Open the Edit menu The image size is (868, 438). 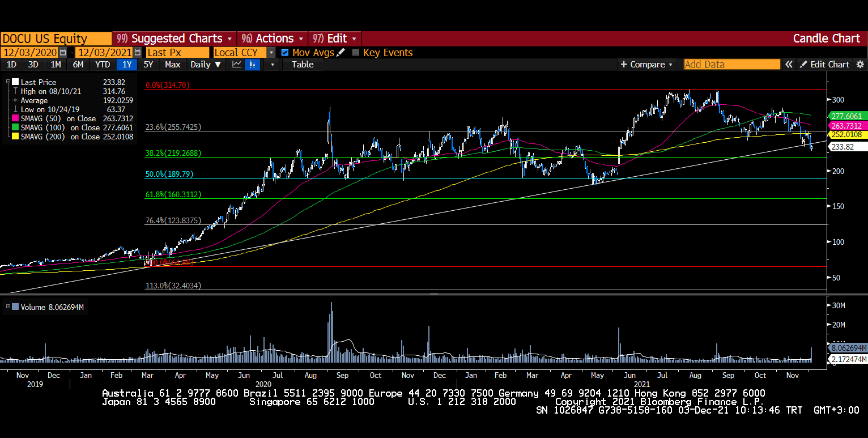pyautogui.click(x=335, y=39)
